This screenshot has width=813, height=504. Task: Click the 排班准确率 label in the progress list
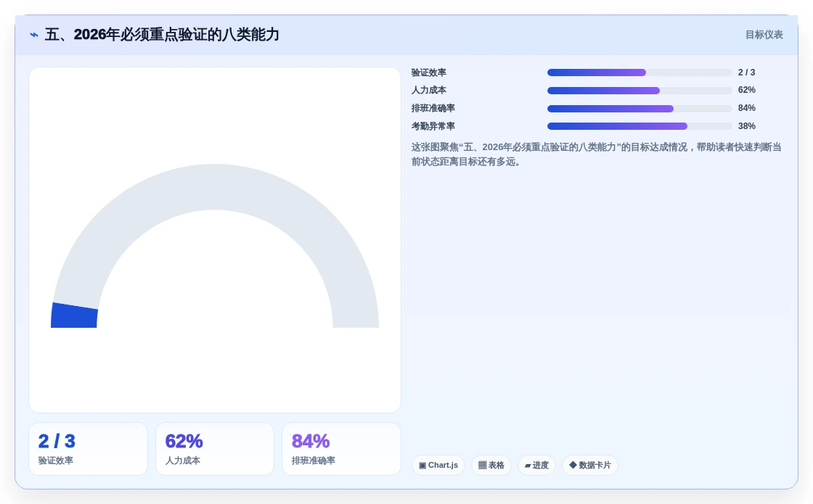433,108
